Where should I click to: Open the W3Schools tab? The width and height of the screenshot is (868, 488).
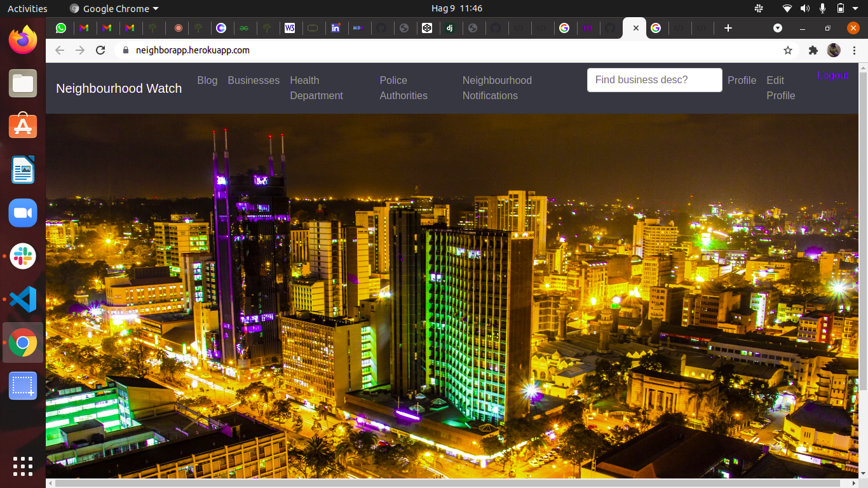290,28
